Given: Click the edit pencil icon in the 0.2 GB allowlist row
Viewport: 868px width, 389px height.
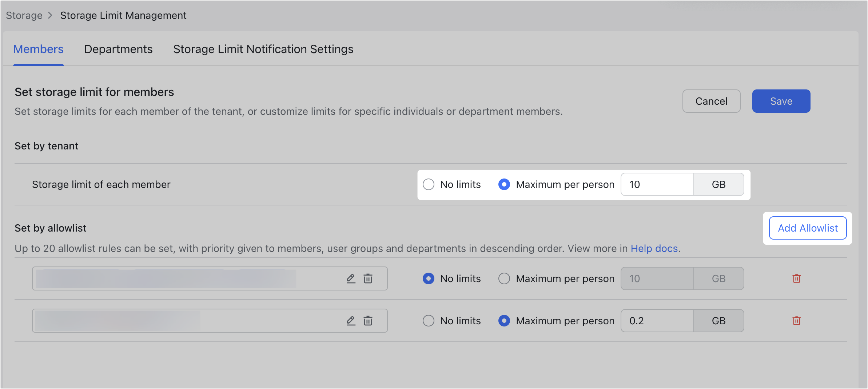Looking at the screenshot, I should [351, 321].
